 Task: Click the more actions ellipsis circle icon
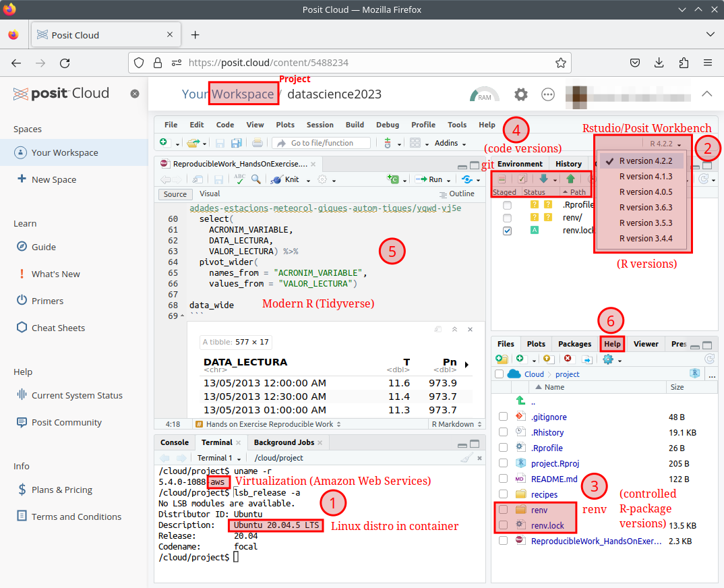(547, 94)
